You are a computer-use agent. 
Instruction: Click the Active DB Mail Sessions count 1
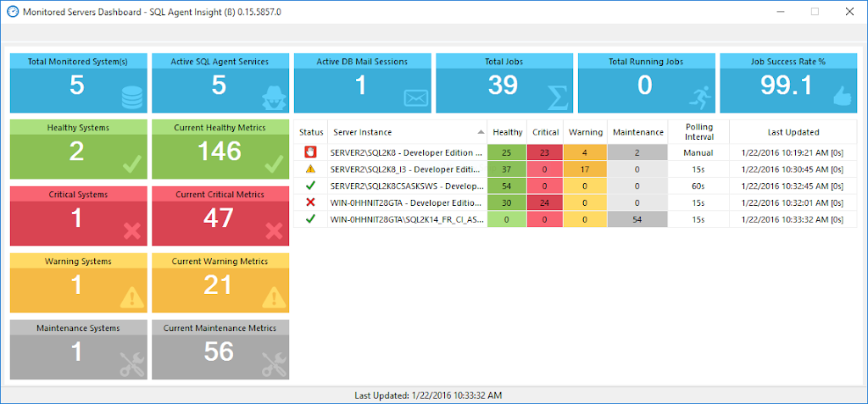[x=361, y=86]
